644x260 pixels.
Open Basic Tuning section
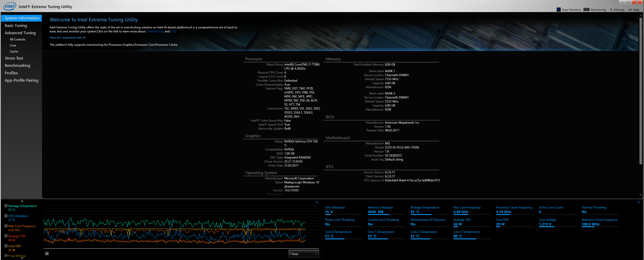(16, 26)
